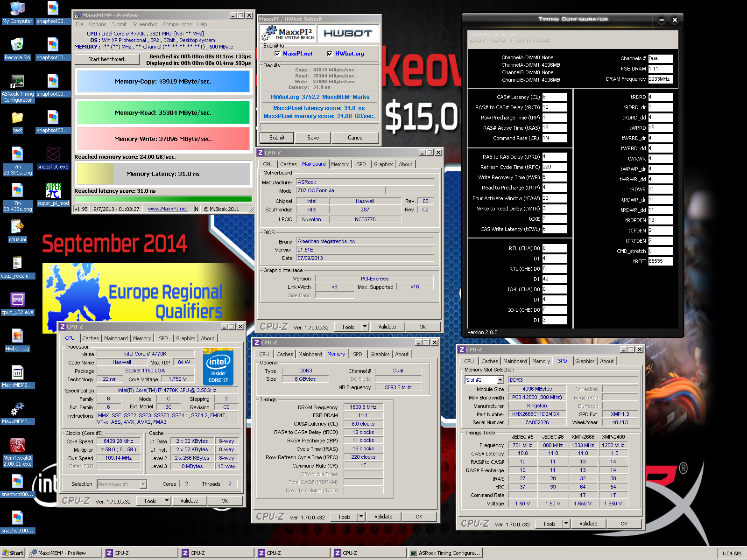Open the Recycle Bin desktop icon
The image size is (747, 560).
click(x=17, y=49)
